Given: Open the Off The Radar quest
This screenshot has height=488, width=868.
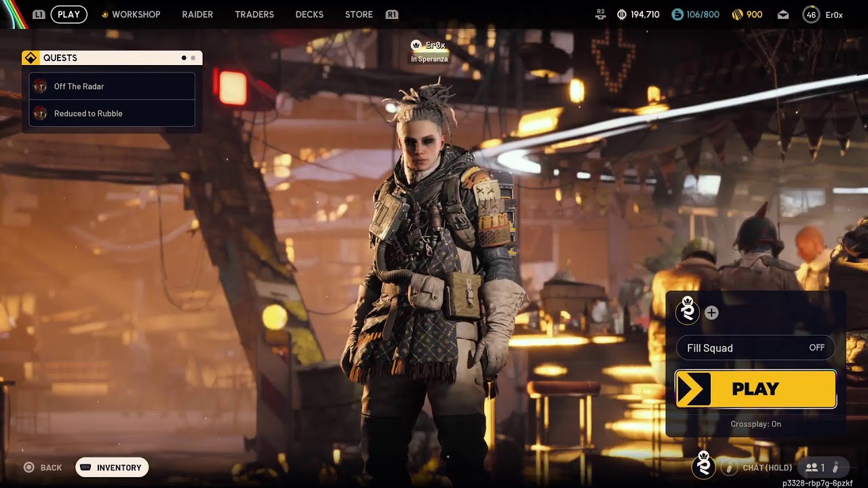Looking at the screenshot, I should tap(112, 86).
